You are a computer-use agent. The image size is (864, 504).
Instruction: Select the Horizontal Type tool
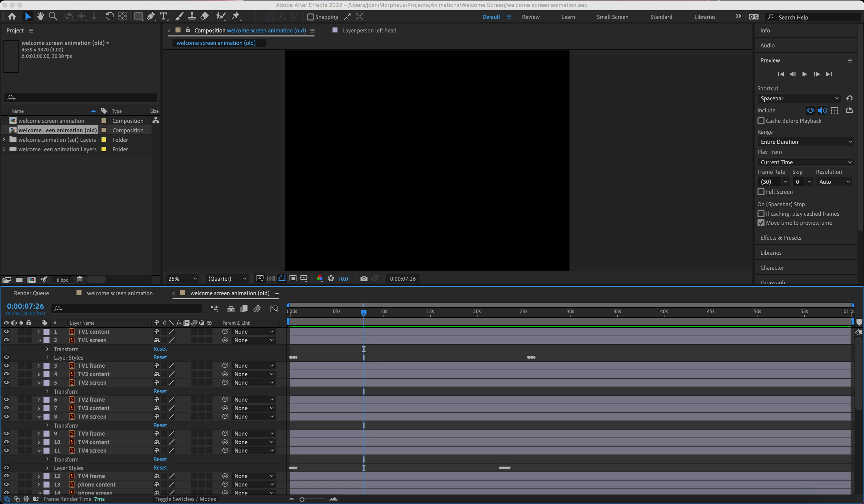pyautogui.click(x=163, y=16)
